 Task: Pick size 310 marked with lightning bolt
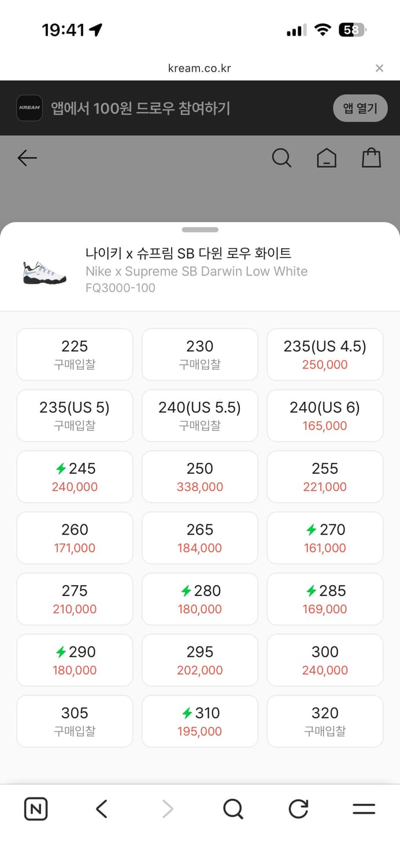[x=199, y=721]
